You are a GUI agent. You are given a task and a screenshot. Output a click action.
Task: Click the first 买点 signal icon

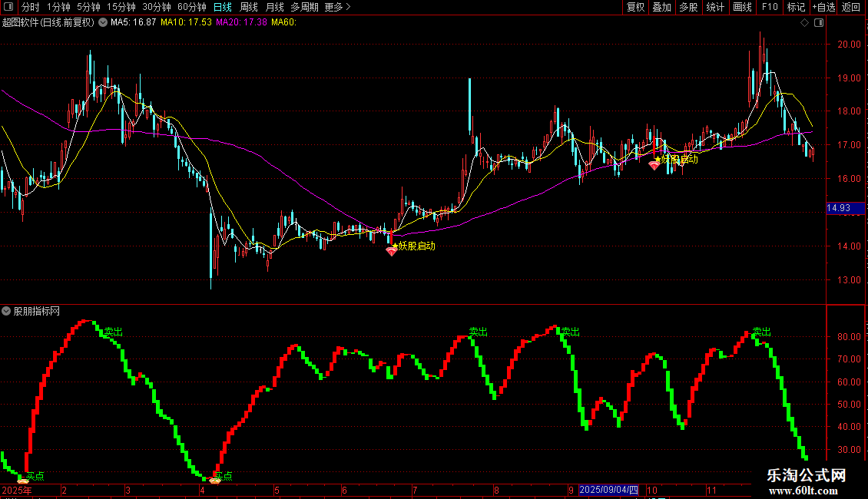[23, 481]
